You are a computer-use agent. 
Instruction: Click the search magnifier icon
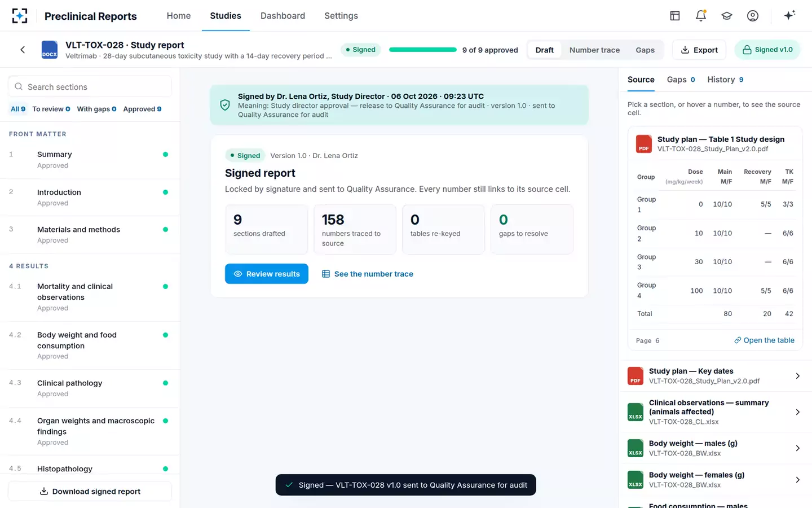19,87
